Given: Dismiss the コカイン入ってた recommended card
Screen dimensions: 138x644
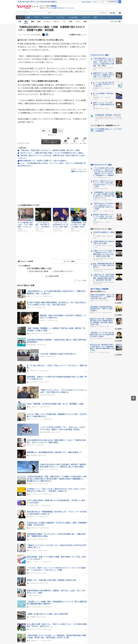Looking at the screenshot, I should [x=68, y=231].
